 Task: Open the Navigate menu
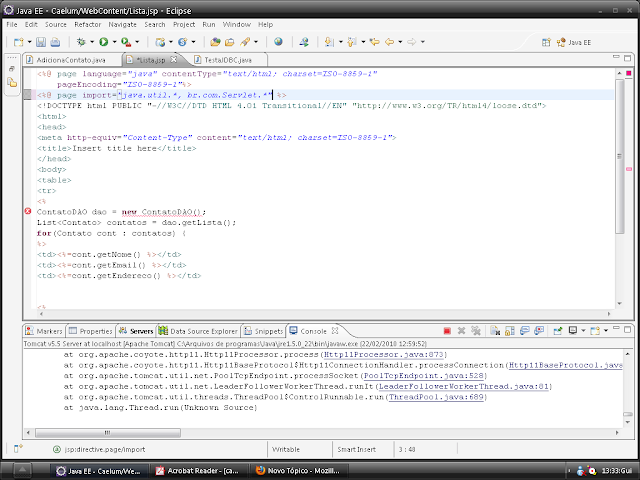coord(122,24)
